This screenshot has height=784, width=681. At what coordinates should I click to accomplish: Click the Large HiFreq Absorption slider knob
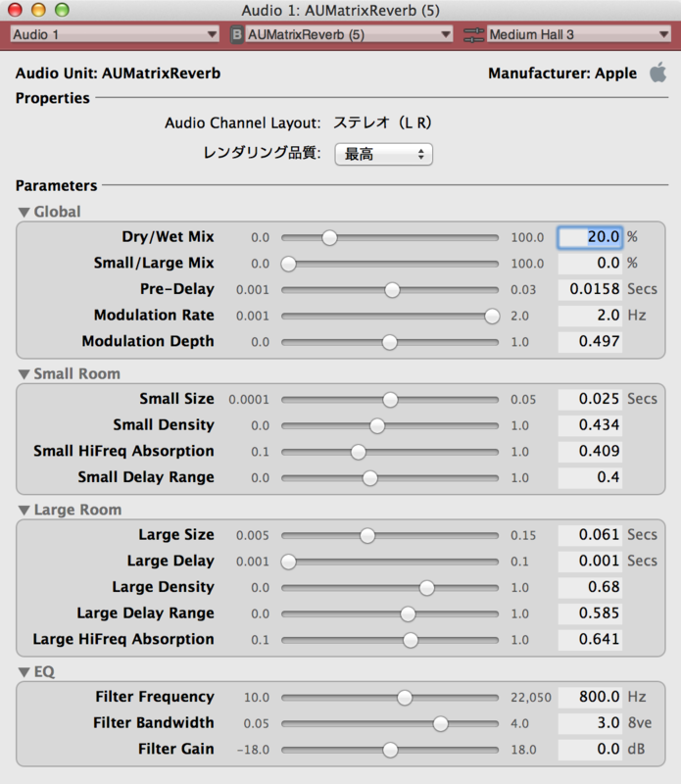[411, 640]
